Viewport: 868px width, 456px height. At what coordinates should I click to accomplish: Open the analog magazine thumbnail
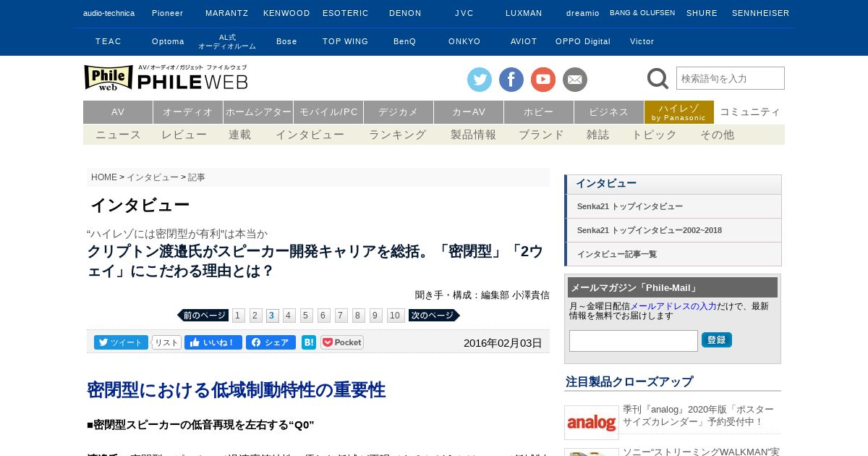pos(592,423)
